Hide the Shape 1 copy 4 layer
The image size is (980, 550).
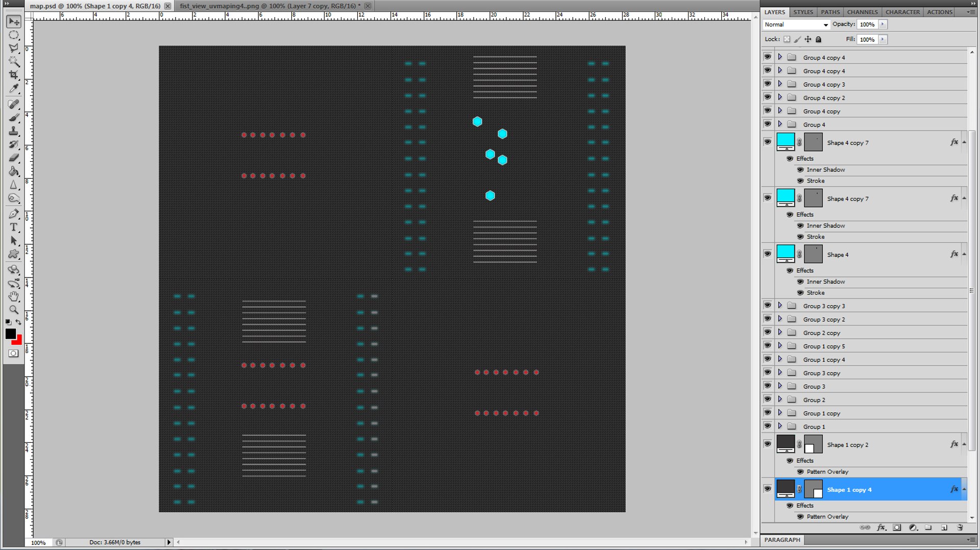pyautogui.click(x=768, y=489)
